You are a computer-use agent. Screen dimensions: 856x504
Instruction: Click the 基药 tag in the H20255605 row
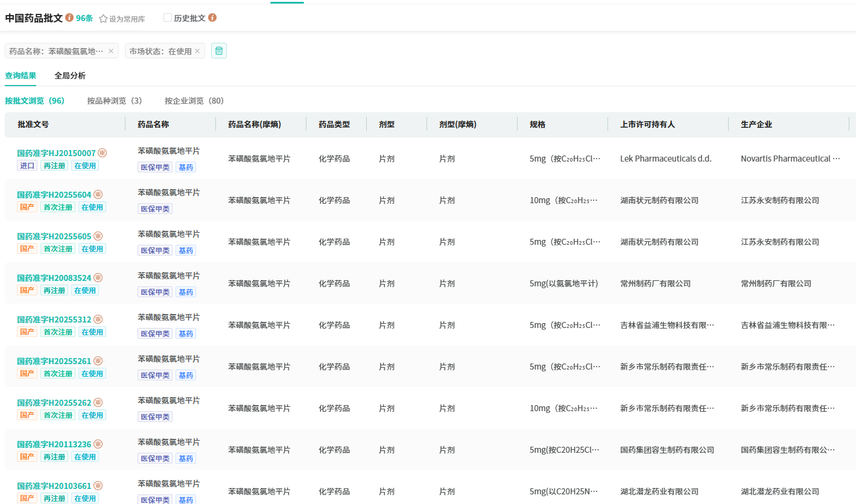point(186,250)
